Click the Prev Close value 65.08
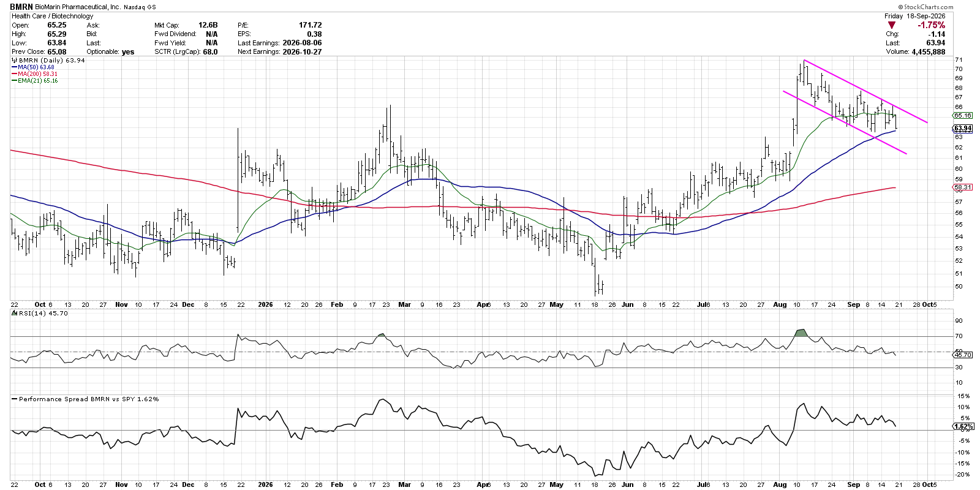The image size is (980, 490). [57, 52]
